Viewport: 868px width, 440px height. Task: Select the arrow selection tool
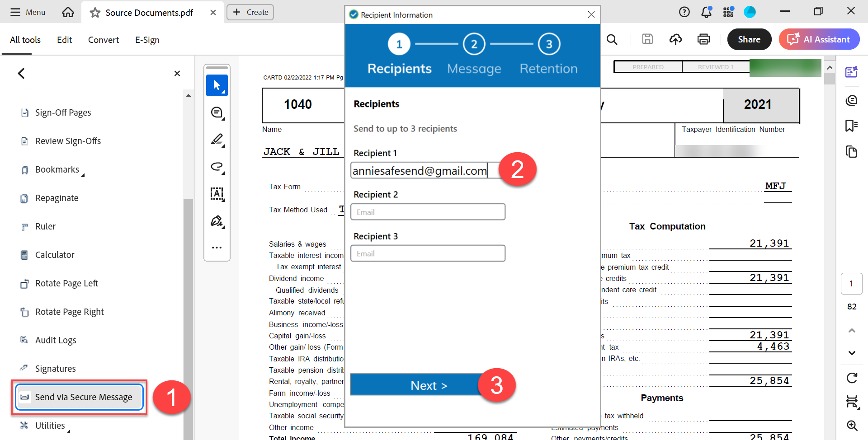click(217, 85)
